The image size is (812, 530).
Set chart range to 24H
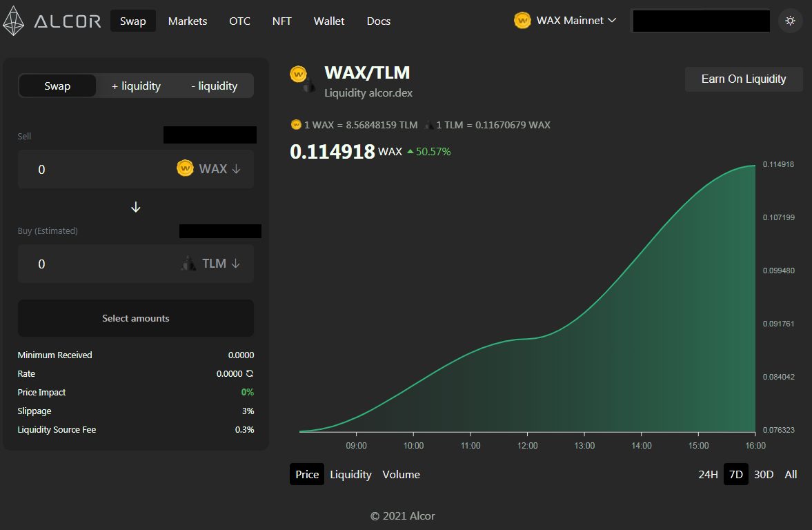pos(708,475)
